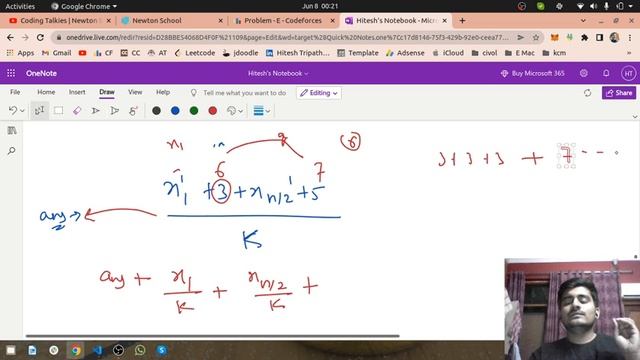Select the text/lasso select tool
640x360 pixels.
[x=40, y=111]
